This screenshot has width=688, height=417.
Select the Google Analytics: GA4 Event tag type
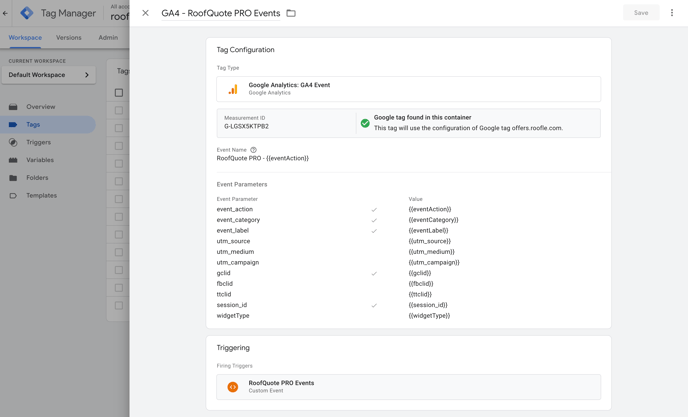coord(408,89)
